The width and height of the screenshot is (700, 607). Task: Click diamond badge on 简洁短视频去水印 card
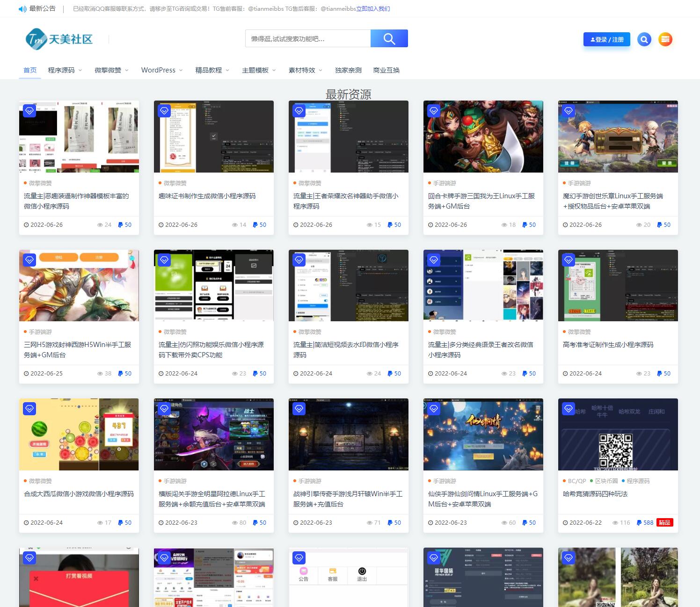click(x=299, y=260)
